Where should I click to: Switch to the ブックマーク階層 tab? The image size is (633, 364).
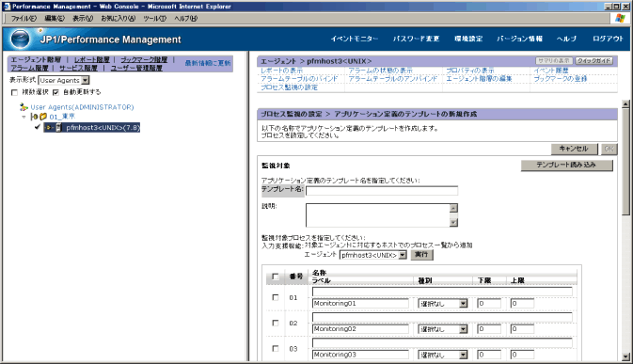[x=144, y=59]
